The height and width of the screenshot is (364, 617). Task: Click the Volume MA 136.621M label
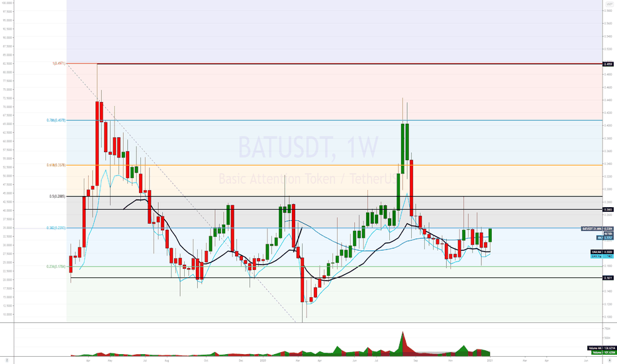click(601, 348)
